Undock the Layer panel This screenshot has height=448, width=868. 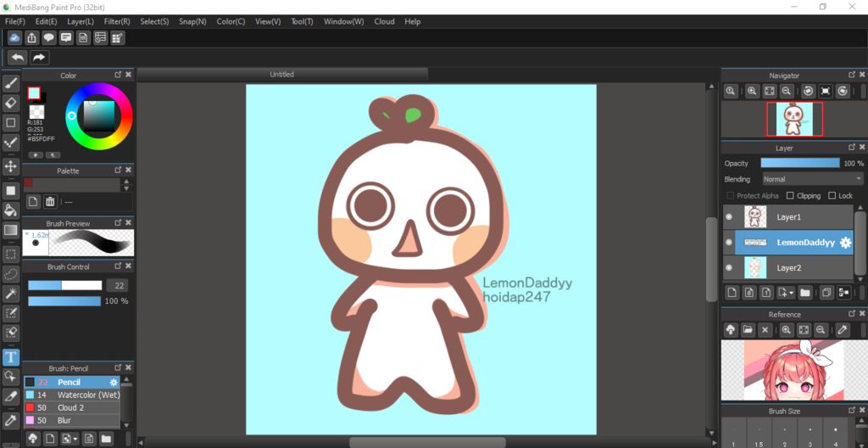point(852,147)
